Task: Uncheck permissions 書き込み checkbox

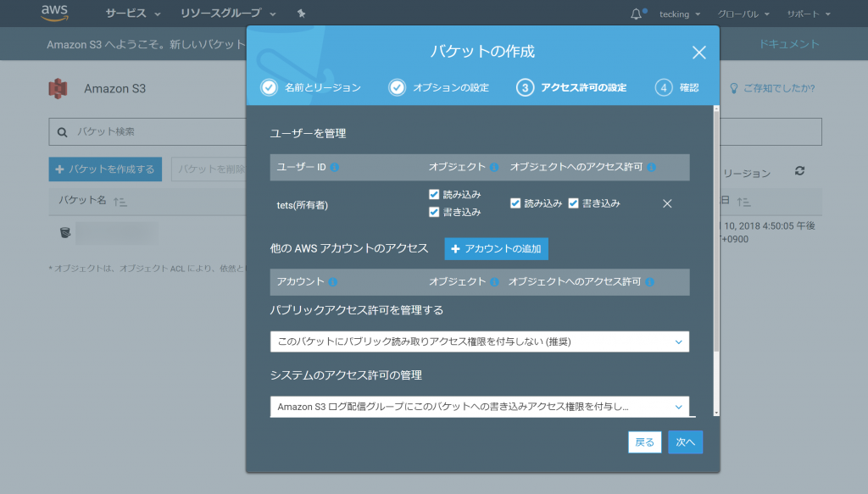Action: pyautogui.click(x=574, y=203)
